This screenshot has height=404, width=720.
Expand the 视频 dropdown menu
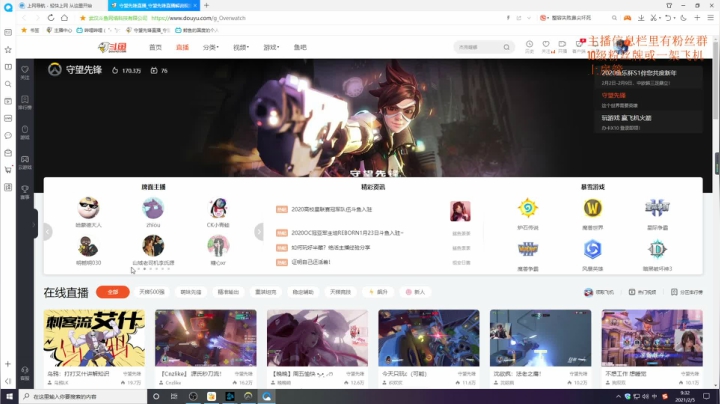[241, 47]
